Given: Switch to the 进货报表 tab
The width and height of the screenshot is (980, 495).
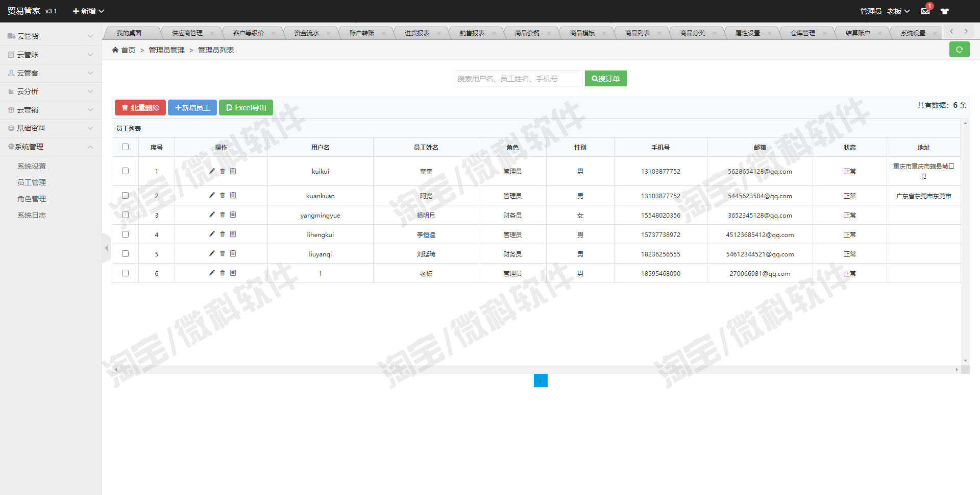Looking at the screenshot, I should point(417,33).
